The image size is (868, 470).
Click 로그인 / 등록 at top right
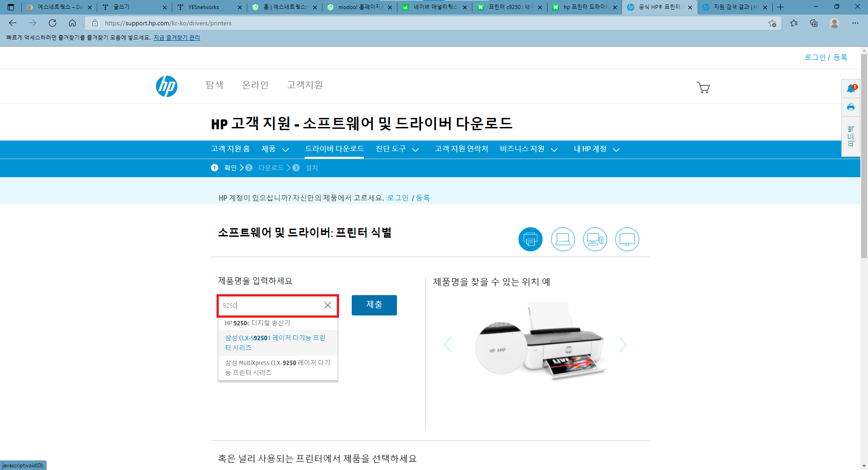(x=826, y=57)
